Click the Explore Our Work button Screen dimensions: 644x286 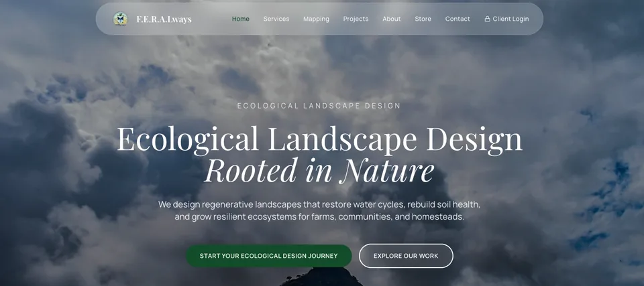click(406, 256)
